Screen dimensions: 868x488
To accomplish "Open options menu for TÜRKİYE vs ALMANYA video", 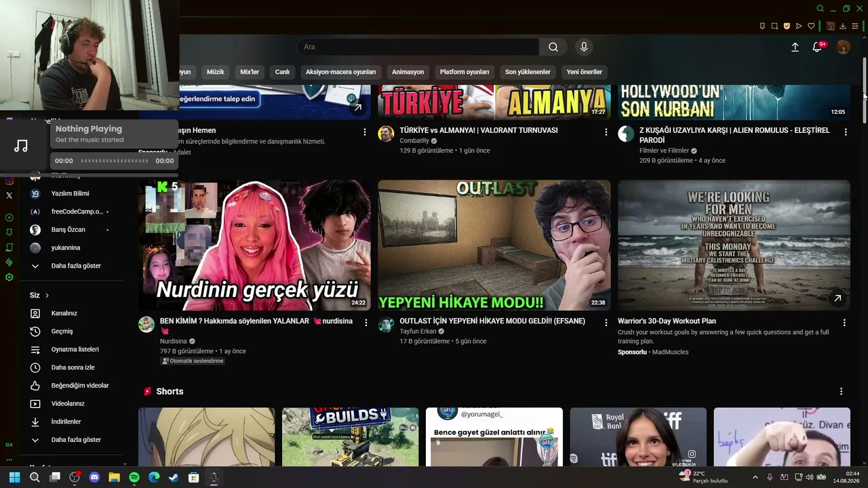I will click(x=606, y=132).
